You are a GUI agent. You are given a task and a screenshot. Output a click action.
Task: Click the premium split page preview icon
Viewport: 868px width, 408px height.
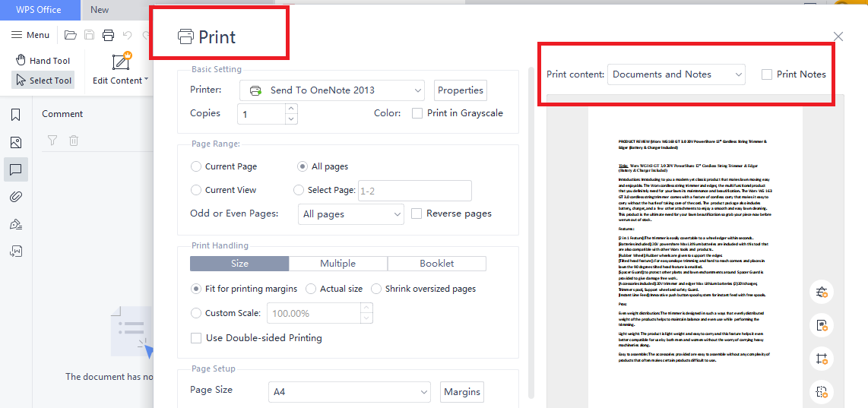point(822,392)
